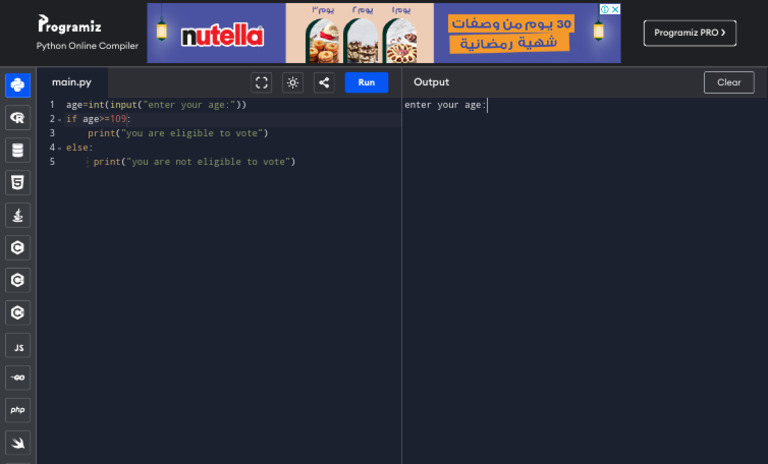Open the SQL database editor icon
The image size is (768, 464).
pyautogui.click(x=17, y=150)
